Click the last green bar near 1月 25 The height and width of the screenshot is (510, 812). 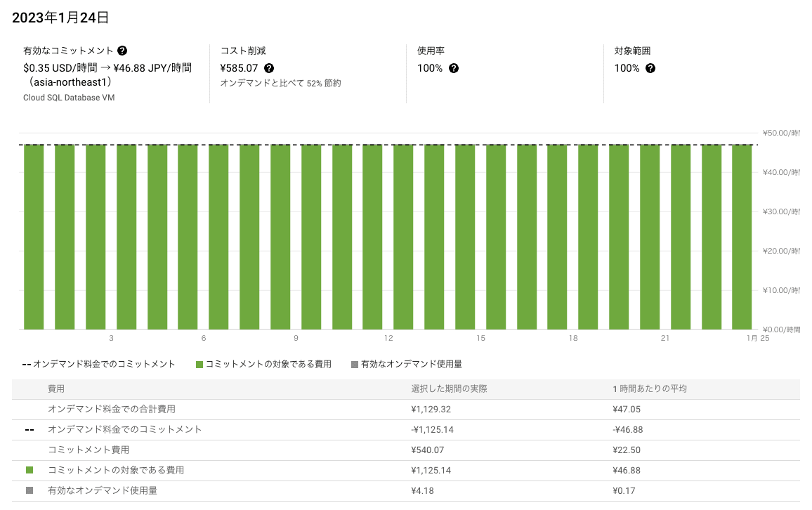pyautogui.click(x=742, y=237)
